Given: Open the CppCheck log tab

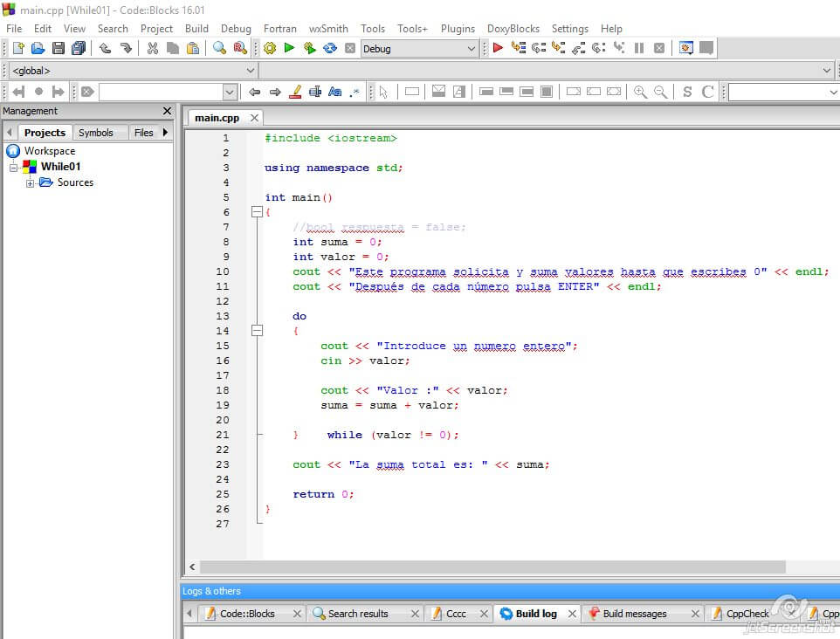Looking at the screenshot, I should coord(747,614).
